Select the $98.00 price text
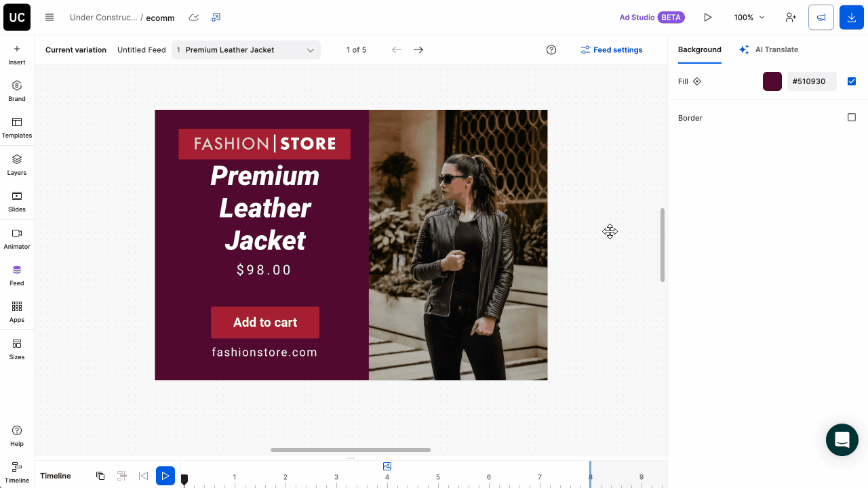868x488 pixels. pyautogui.click(x=264, y=270)
